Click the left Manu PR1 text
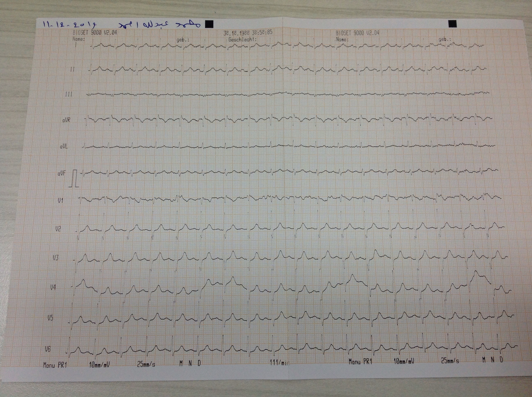The width and height of the screenshot is (532, 397). pyautogui.click(x=55, y=365)
